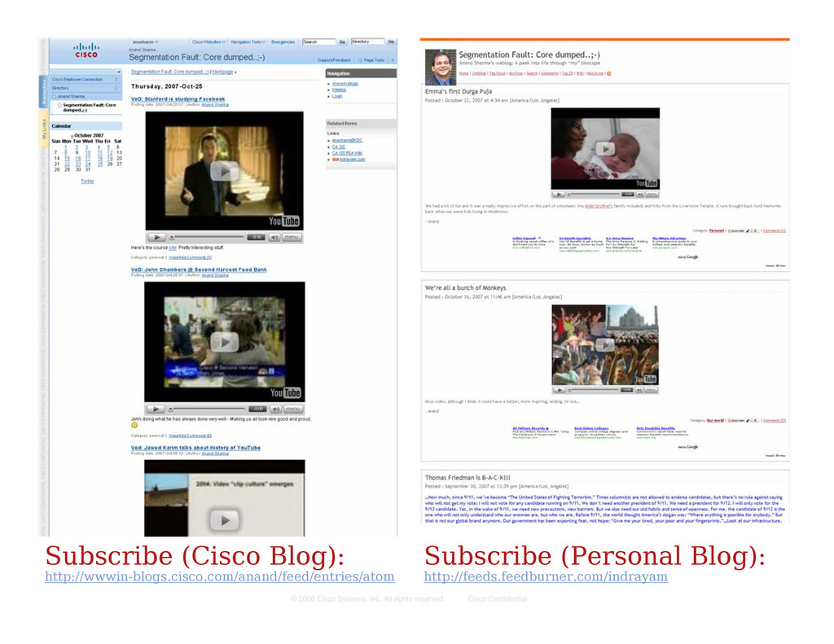Click Anand Sharma's profile photo
Screen dimensions: 834x644
(441, 67)
